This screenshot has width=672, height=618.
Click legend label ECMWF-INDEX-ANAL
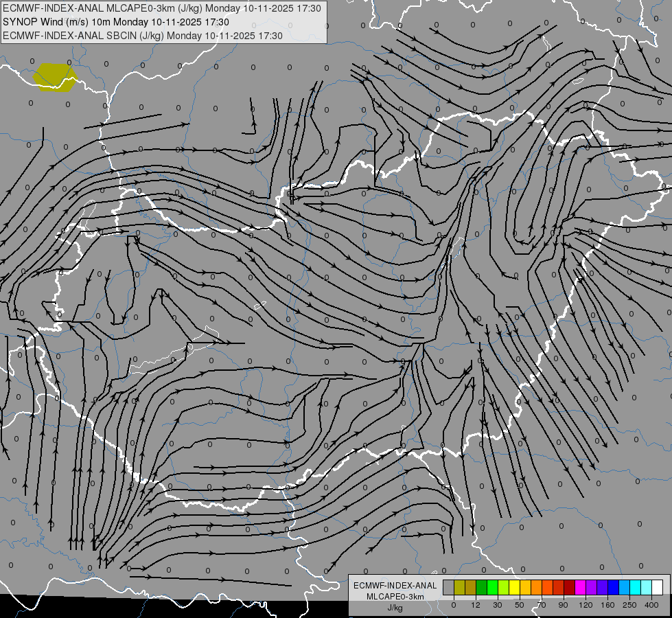(395, 586)
